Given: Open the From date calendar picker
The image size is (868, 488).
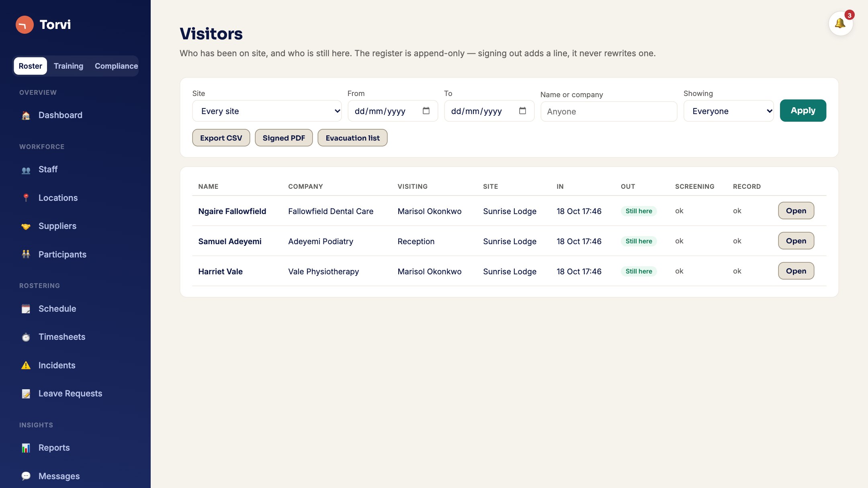Looking at the screenshot, I should click(426, 111).
